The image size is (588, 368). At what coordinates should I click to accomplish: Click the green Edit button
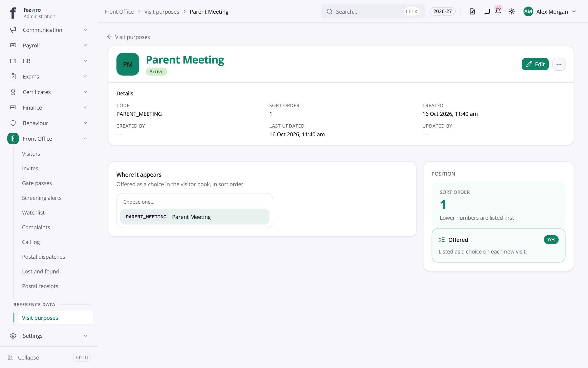point(535,64)
